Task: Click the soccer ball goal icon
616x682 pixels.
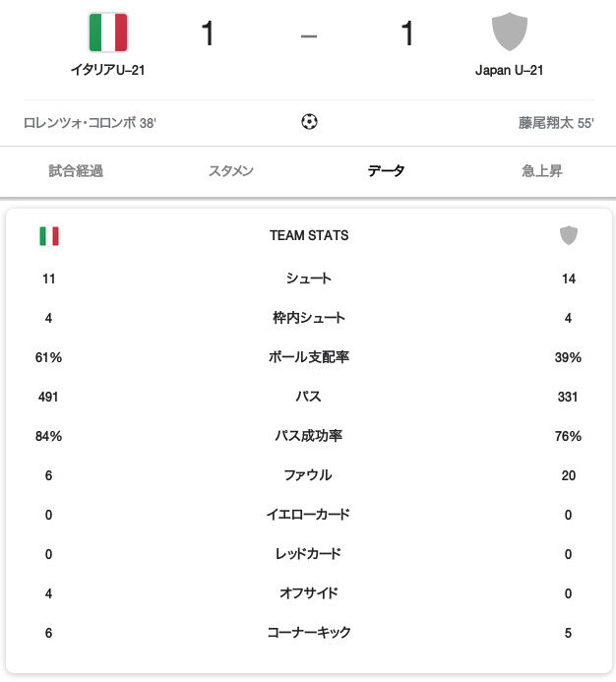Action: (309, 121)
